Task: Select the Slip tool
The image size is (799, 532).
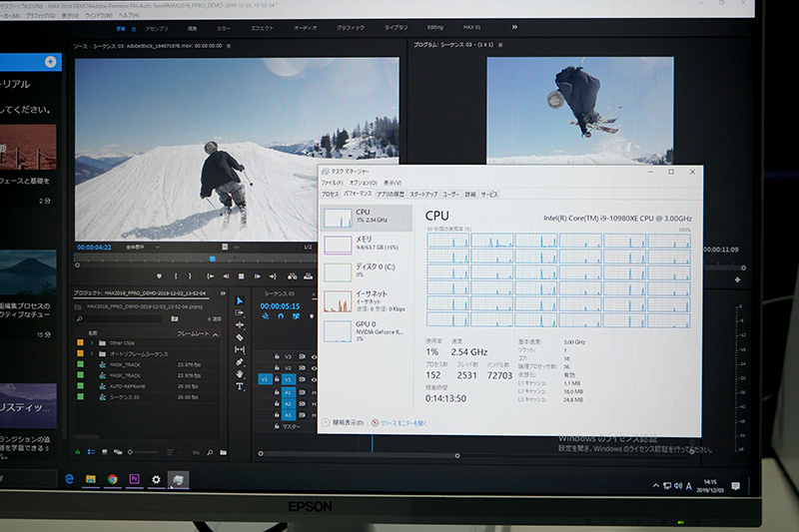Action: tap(240, 349)
